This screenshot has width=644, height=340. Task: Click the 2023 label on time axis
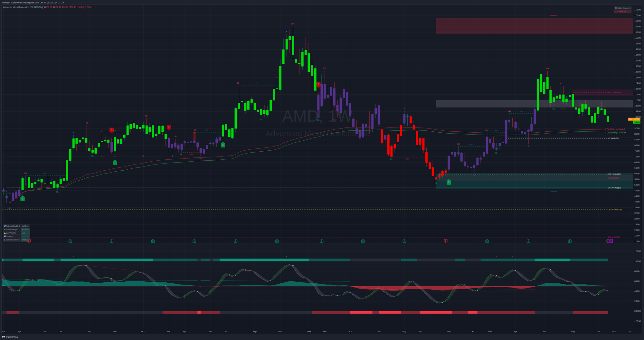tap(474, 331)
